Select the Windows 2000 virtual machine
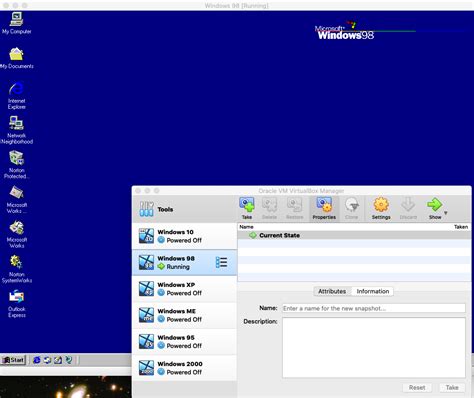This screenshot has height=398, width=474. click(x=184, y=368)
